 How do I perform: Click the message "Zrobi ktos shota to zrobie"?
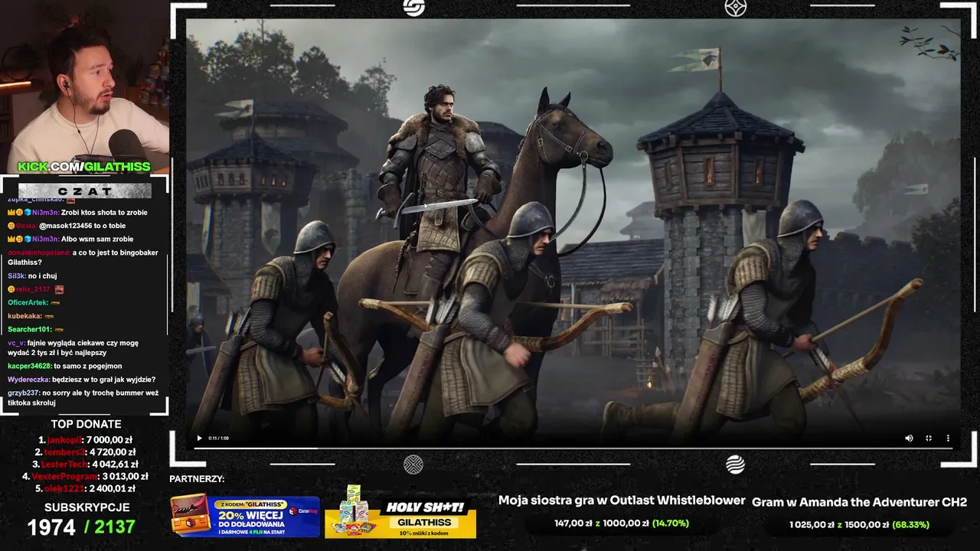pyautogui.click(x=105, y=212)
